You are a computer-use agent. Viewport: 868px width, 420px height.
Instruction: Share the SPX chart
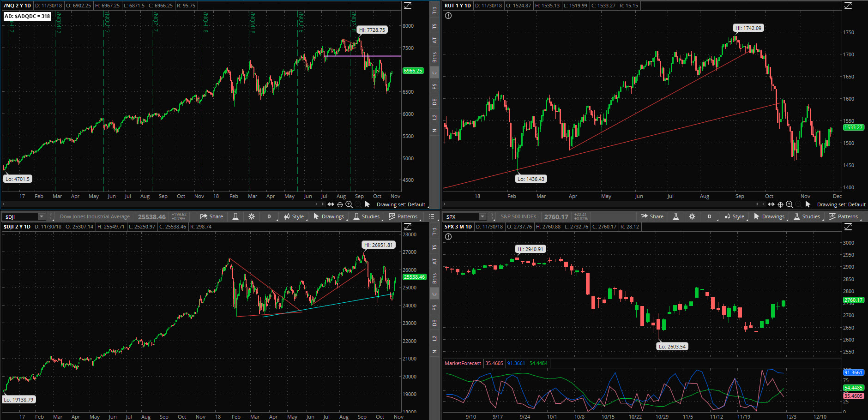tap(652, 216)
